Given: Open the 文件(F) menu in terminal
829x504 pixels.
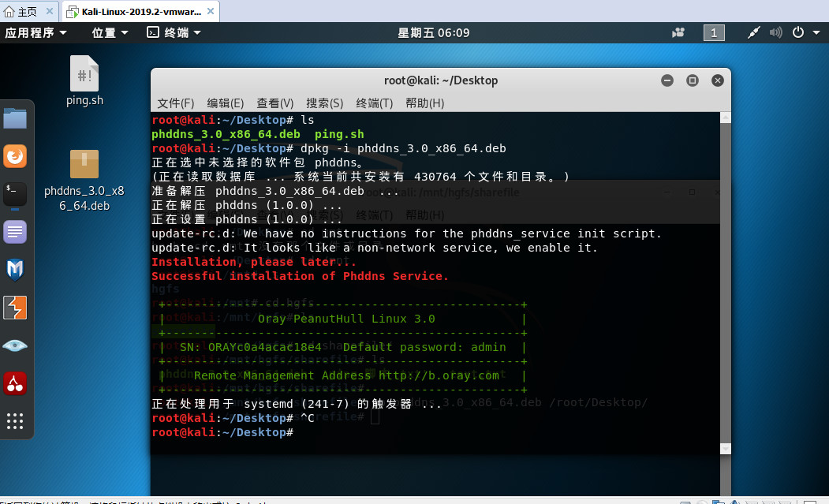Looking at the screenshot, I should [x=175, y=103].
